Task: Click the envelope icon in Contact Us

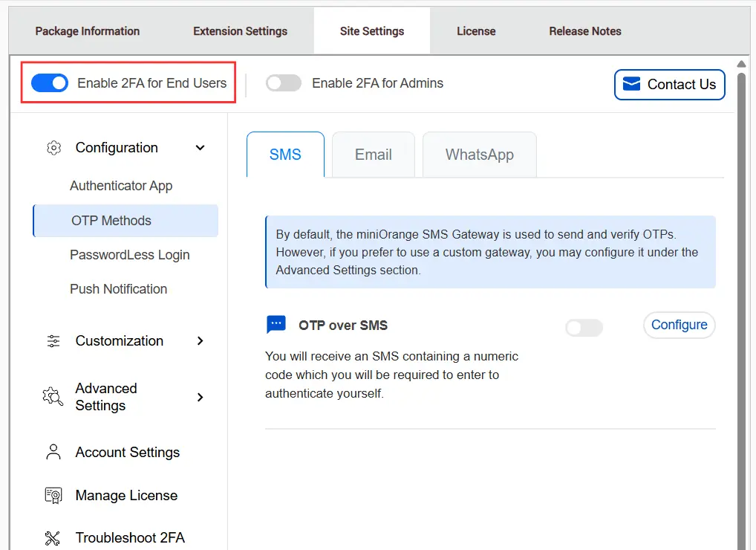Action: pos(631,84)
